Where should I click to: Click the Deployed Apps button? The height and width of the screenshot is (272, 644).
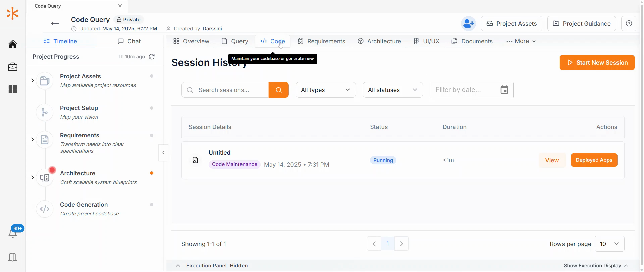click(x=594, y=160)
